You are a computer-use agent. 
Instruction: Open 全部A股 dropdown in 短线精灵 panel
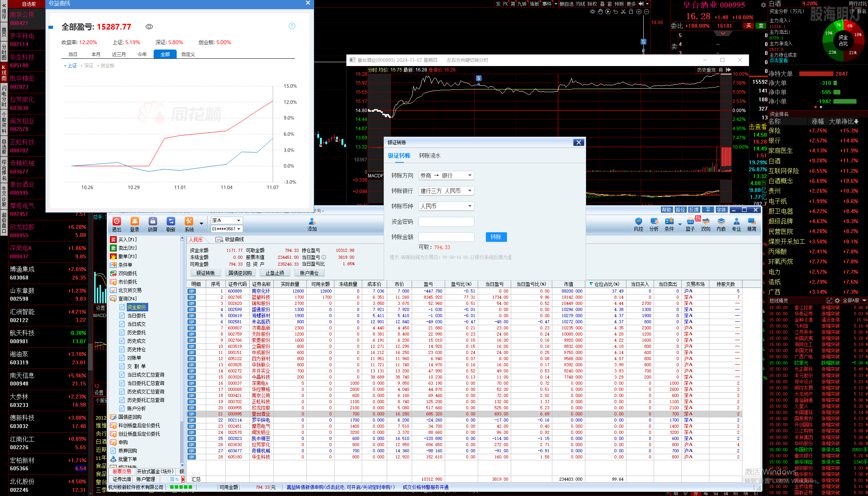click(855, 300)
